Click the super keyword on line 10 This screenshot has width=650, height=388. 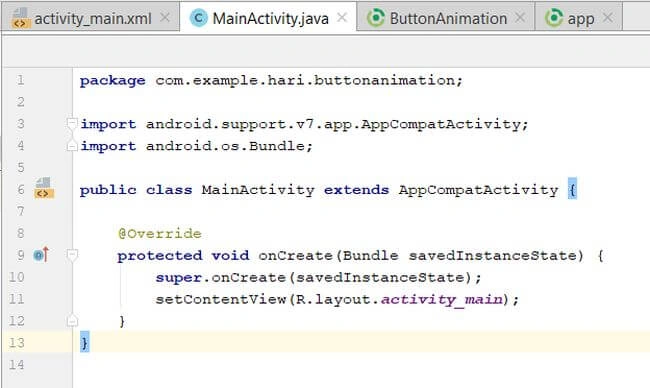(178, 278)
